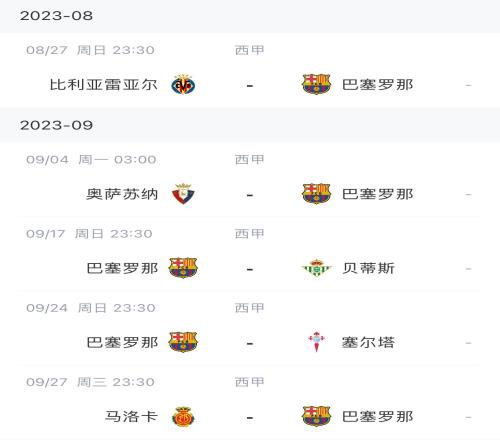The width and height of the screenshot is (500, 440).
Task: Select the 塞尔塔 team name
Action: tap(368, 343)
